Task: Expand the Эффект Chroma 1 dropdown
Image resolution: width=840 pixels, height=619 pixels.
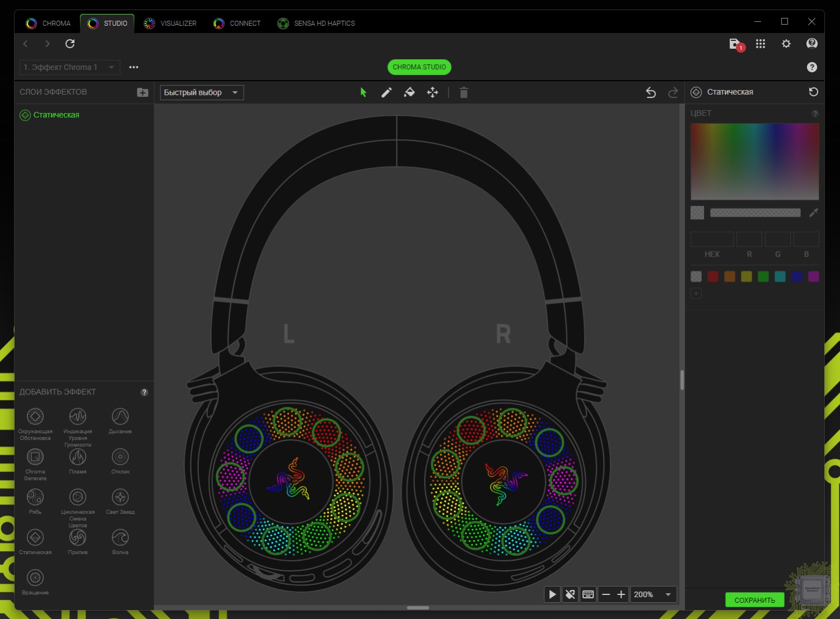Action: [69, 67]
